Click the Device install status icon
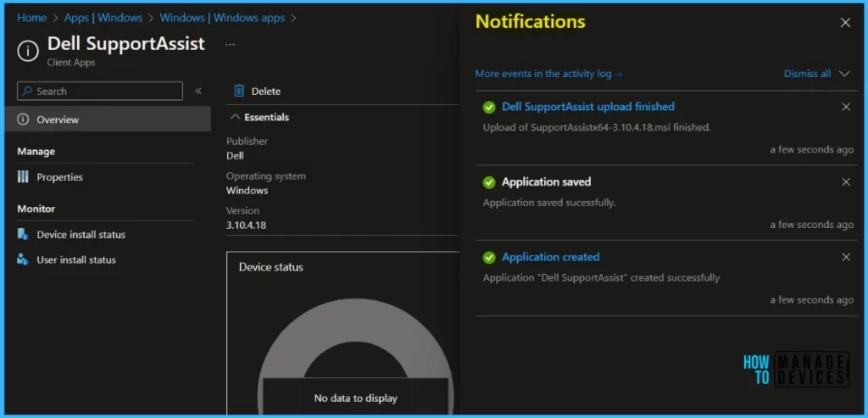This screenshot has width=868, height=418. [23, 234]
